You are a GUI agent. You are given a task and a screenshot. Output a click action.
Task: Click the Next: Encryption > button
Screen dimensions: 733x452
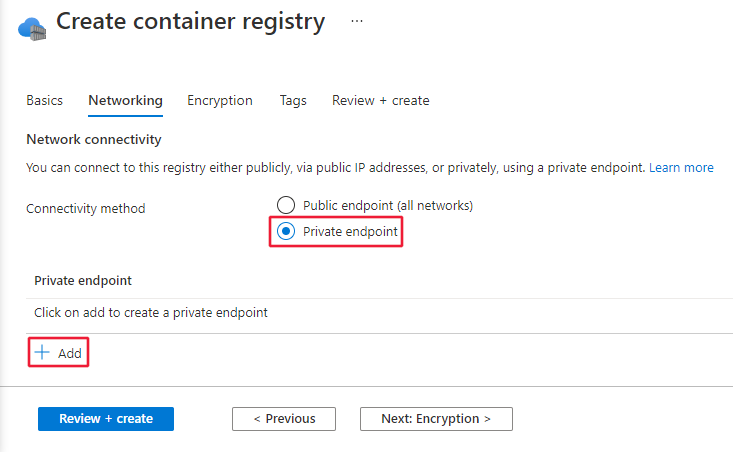pos(436,419)
